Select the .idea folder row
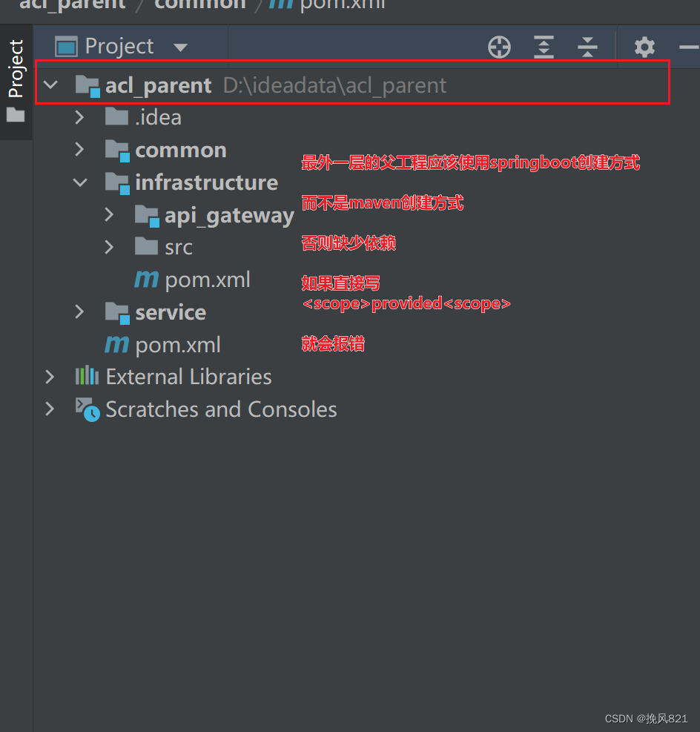Image resolution: width=700 pixels, height=732 pixels. [366, 117]
